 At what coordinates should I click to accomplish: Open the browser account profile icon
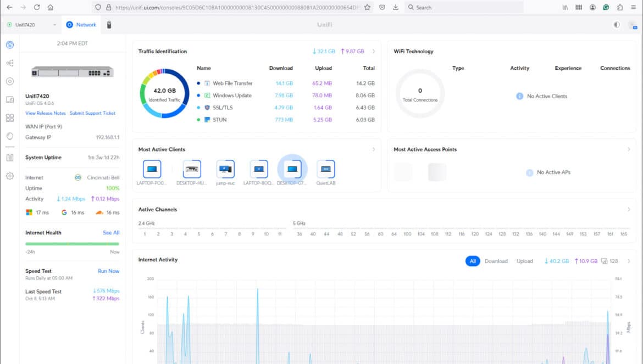pos(592,7)
